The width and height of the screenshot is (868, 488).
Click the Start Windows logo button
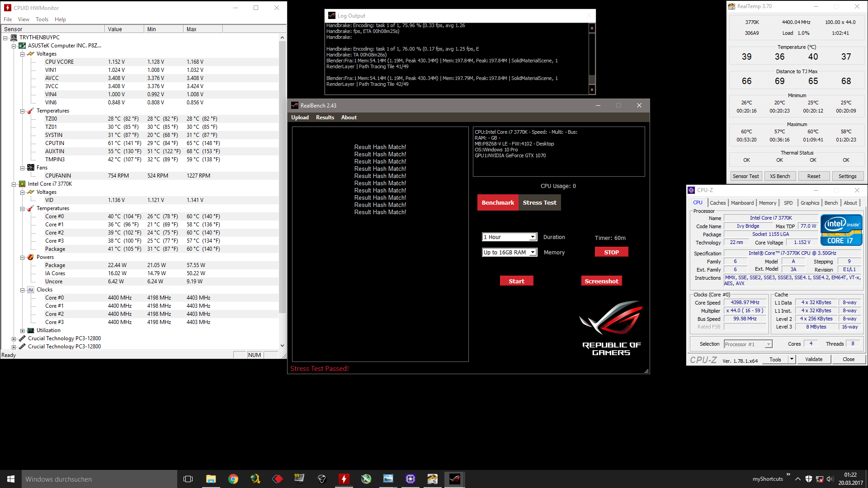click(11, 479)
